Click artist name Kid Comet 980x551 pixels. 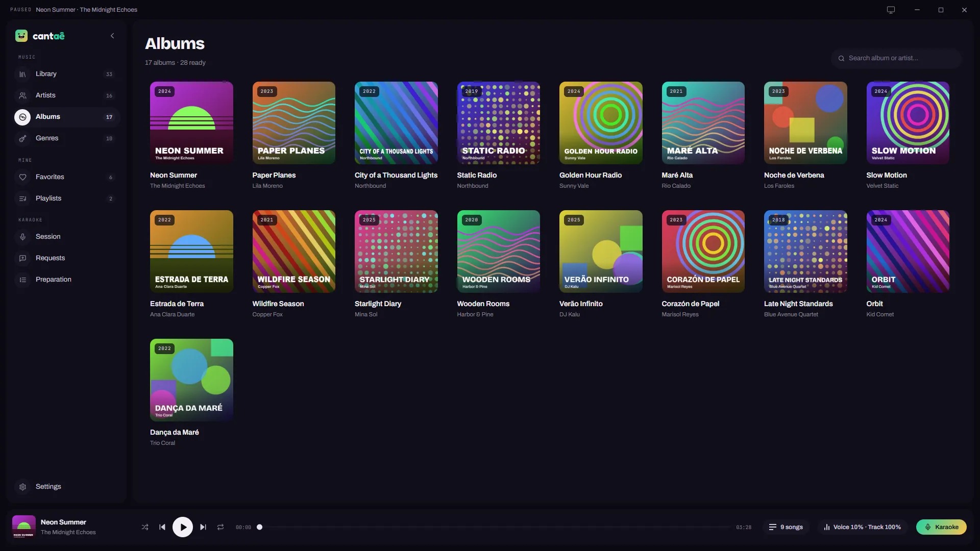point(879,314)
